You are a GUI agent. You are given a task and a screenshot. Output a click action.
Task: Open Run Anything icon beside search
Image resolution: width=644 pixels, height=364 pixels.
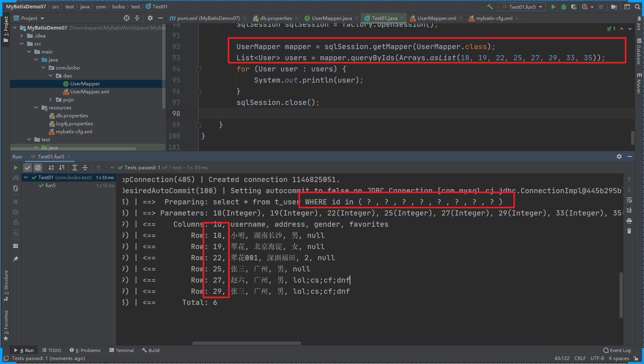click(x=627, y=7)
